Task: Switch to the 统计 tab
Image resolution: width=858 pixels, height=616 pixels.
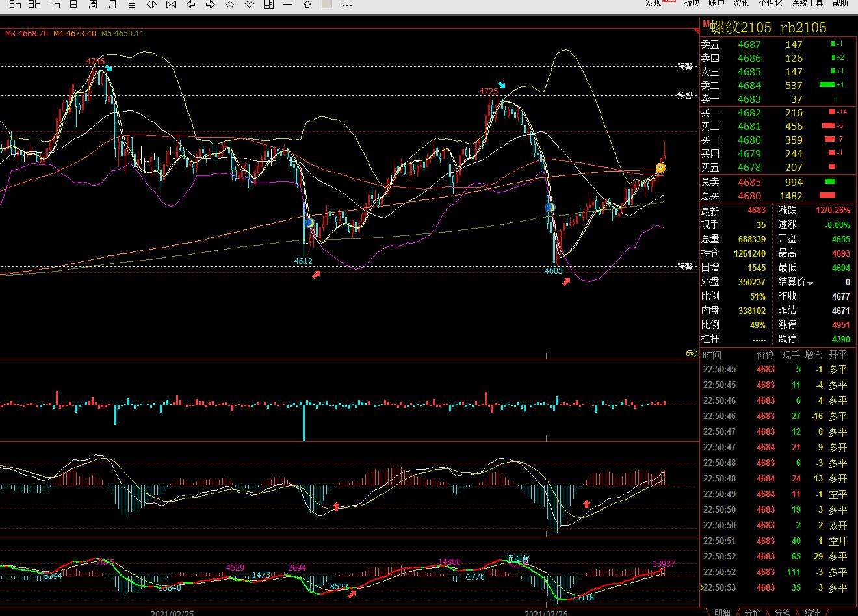Action: click(x=812, y=611)
